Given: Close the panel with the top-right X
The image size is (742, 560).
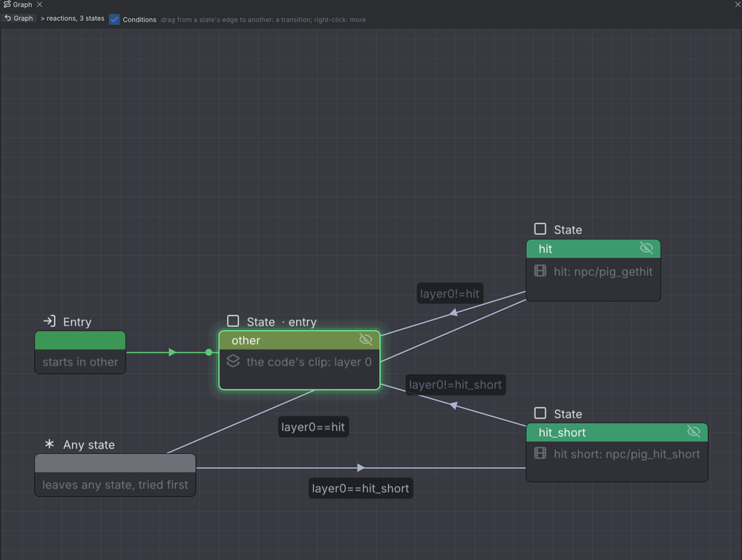Looking at the screenshot, I should 738,4.
